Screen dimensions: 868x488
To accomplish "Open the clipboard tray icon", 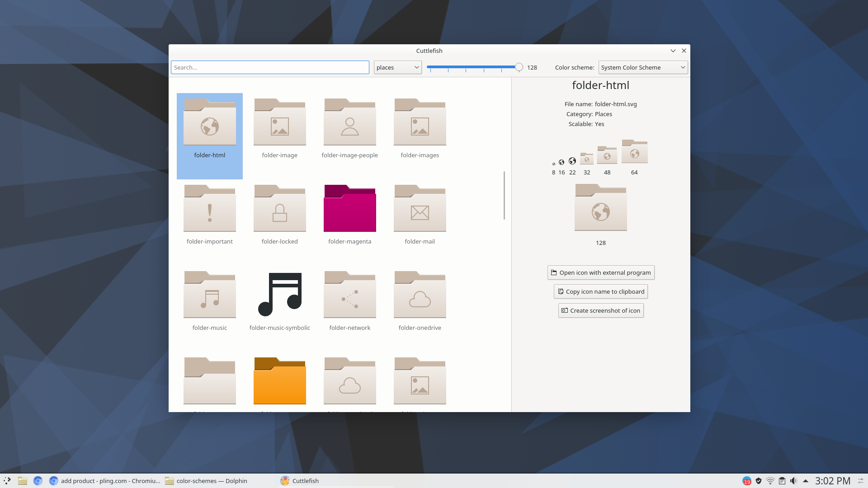I will pos(782,481).
